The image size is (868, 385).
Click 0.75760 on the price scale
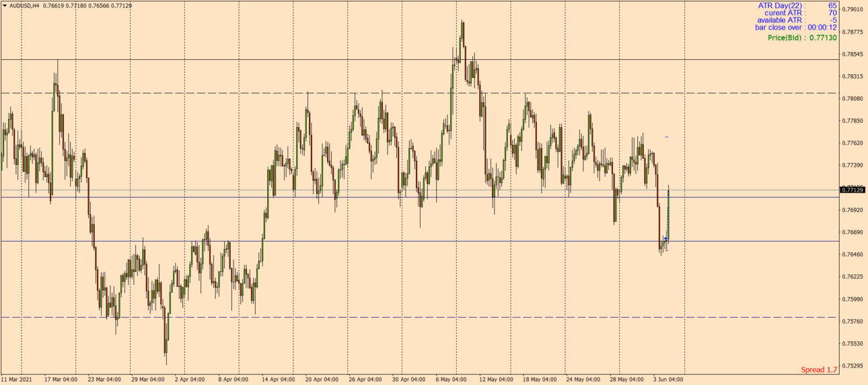853,321
